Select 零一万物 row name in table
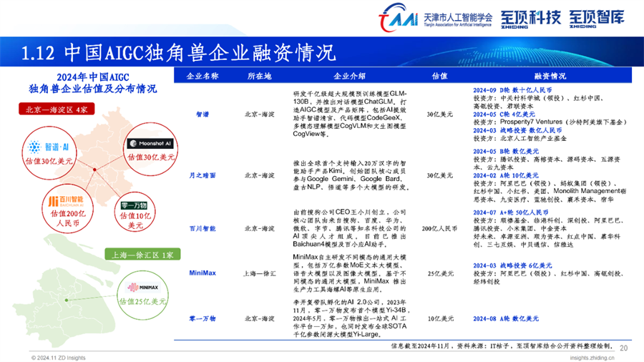 [202, 317]
